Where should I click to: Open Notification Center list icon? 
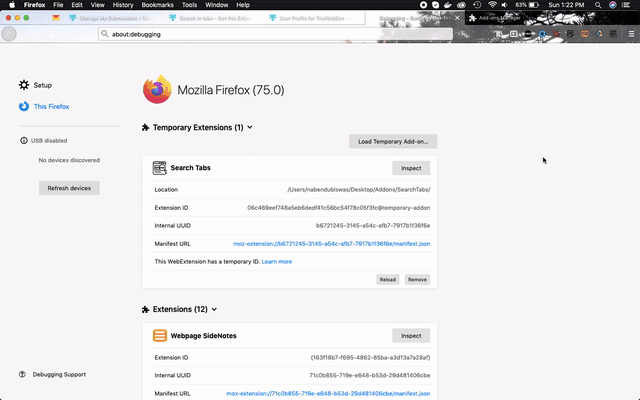click(626, 5)
